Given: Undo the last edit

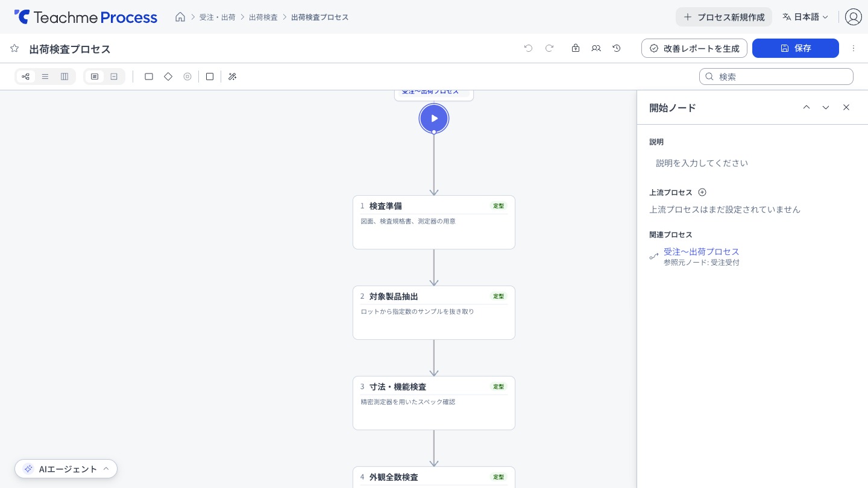Looking at the screenshot, I should click(529, 48).
